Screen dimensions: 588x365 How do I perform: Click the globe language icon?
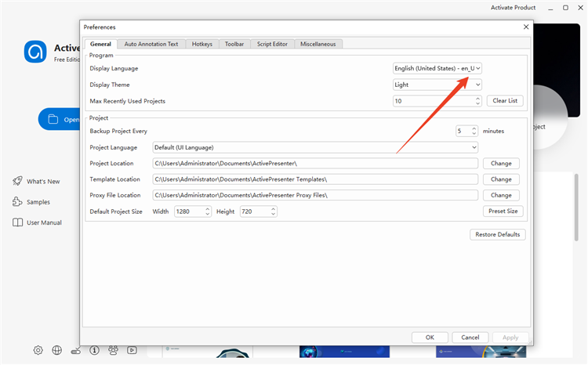(x=57, y=350)
